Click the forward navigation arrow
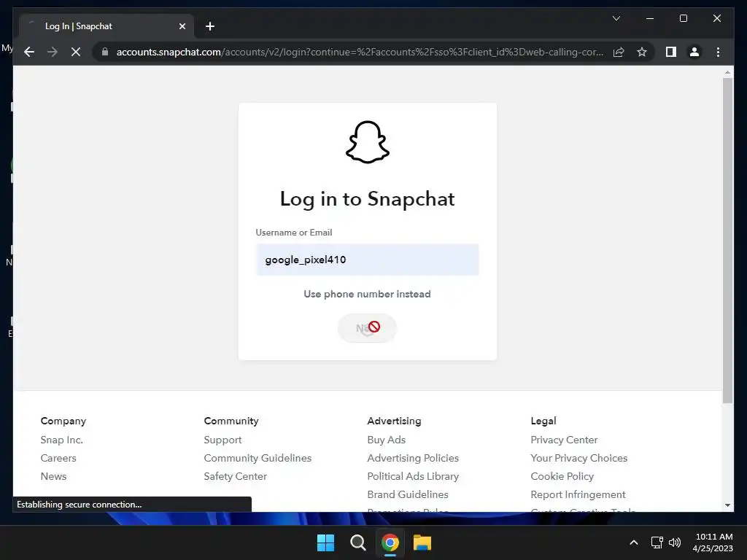This screenshot has width=747, height=560. pyautogui.click(x=53, y=52)
